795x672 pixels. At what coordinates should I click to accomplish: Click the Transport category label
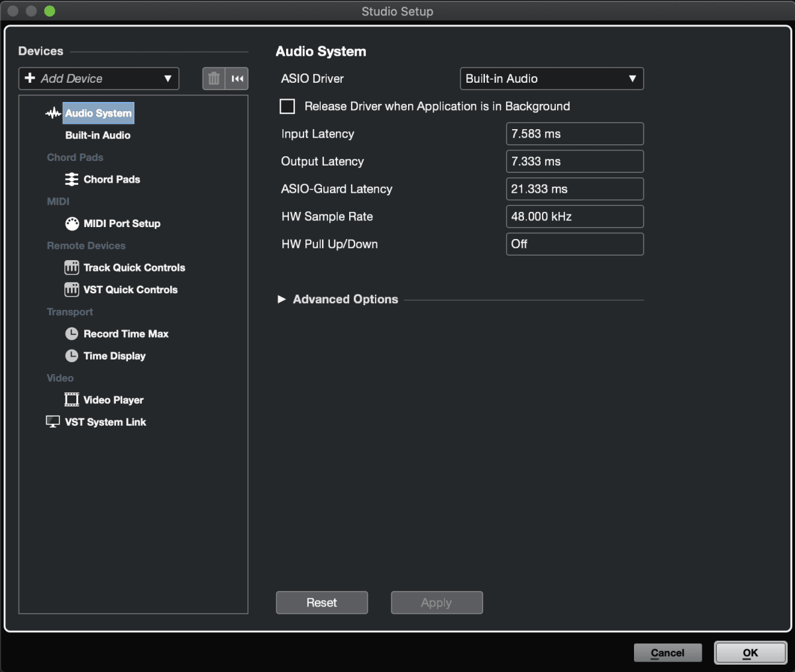pos(70,312)
